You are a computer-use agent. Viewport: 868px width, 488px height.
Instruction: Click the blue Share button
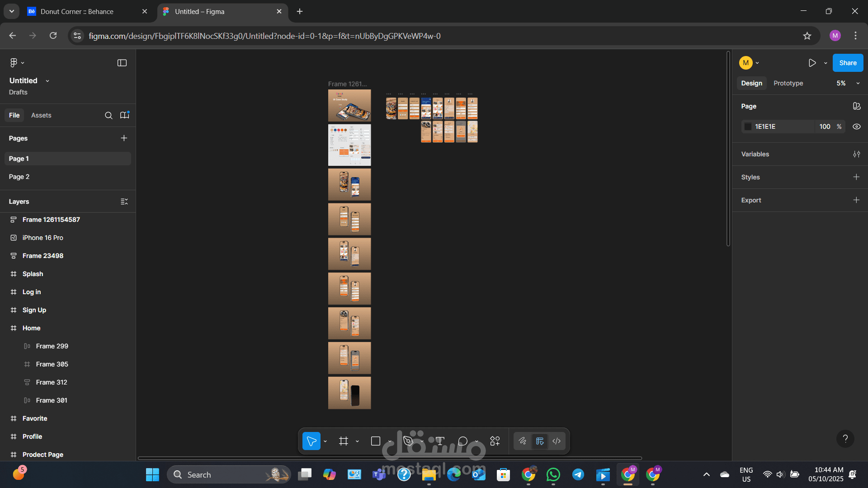click(x=848, y=63)
